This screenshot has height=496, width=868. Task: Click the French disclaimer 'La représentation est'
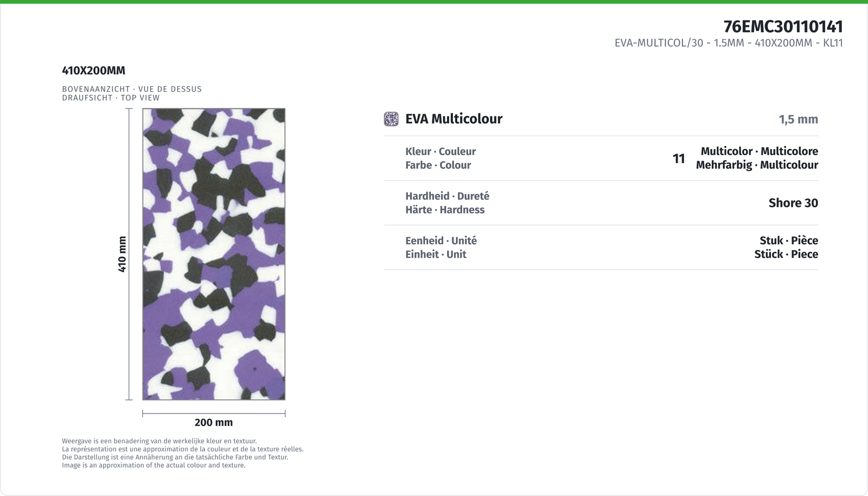(x=183, y=449)
